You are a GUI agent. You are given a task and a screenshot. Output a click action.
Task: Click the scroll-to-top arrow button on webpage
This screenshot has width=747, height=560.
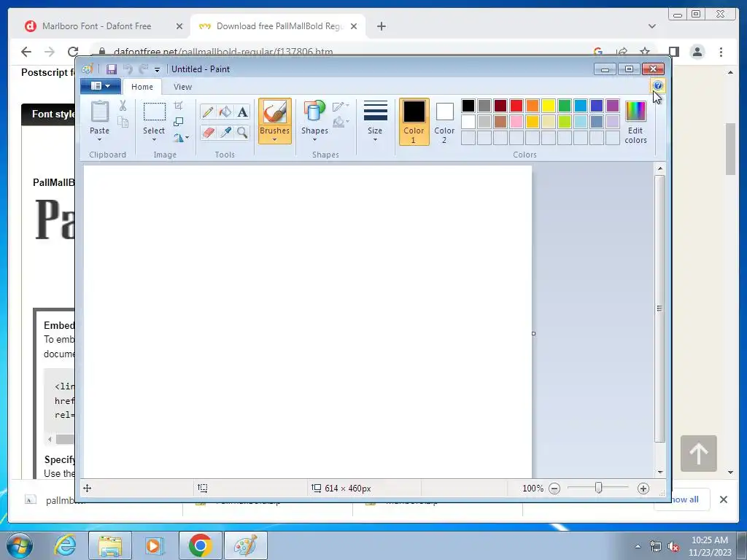click(698, 454)
